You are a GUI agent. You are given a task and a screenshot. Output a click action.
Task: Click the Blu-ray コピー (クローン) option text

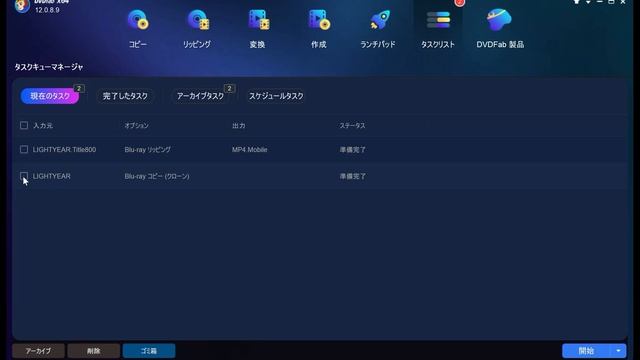157,176
